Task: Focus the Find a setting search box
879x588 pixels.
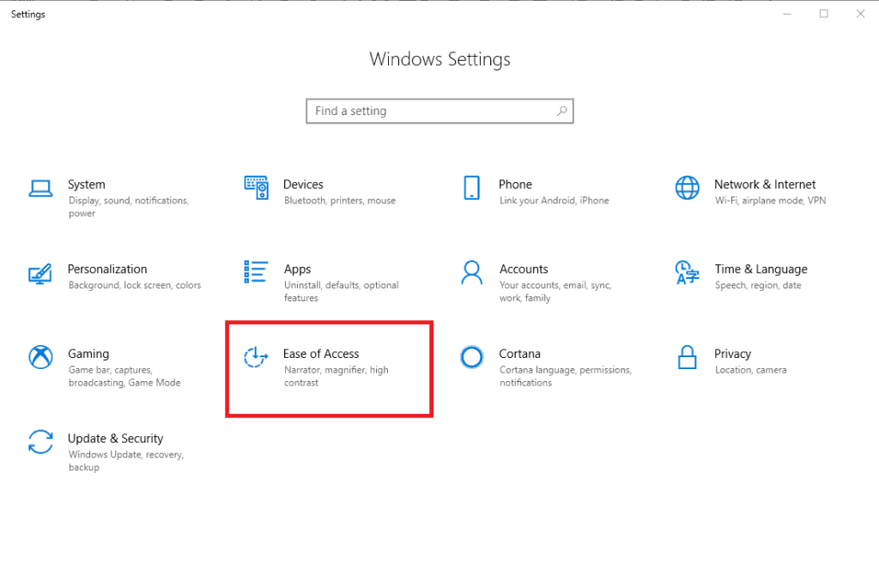Action: [x=439, y=111]
